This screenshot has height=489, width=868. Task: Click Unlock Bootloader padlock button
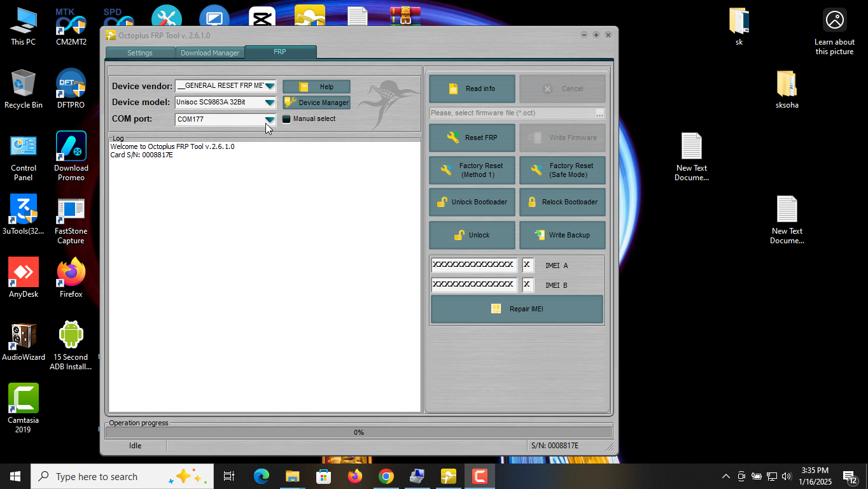472,202
